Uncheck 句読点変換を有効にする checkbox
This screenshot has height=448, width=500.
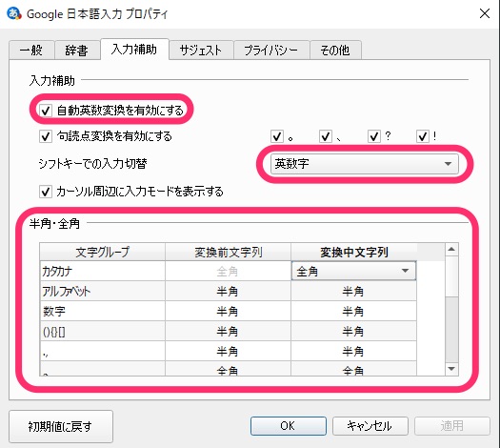tap(46, 136)
